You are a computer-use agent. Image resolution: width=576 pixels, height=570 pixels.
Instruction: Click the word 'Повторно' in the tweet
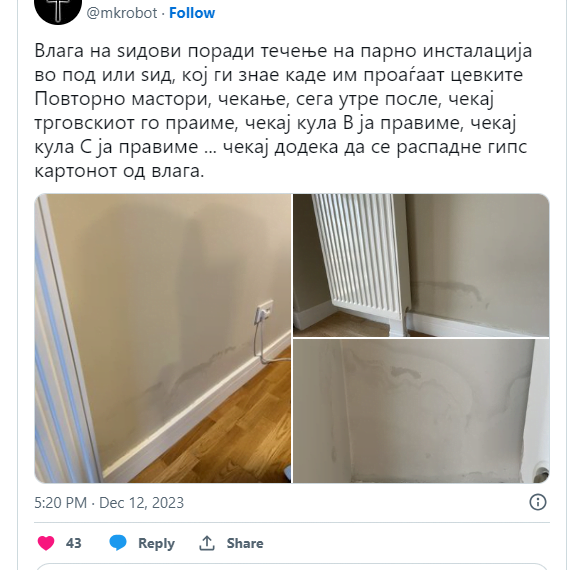(x=80, y=99)
